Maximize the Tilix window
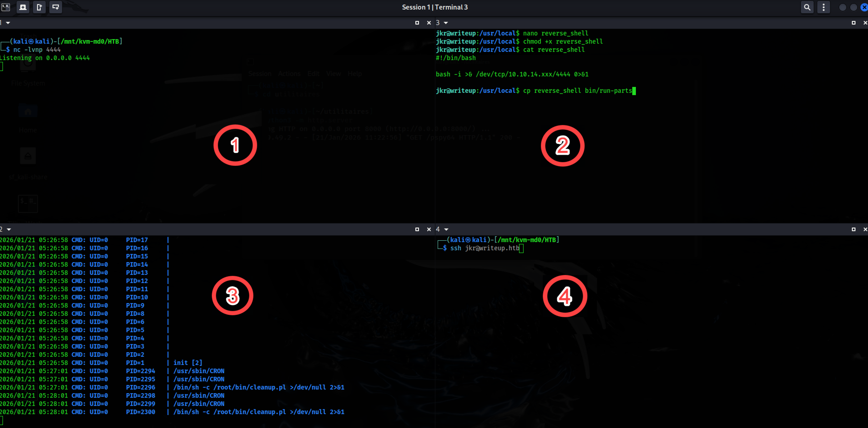This screenshot has width=868, height=428. [853, 7]
